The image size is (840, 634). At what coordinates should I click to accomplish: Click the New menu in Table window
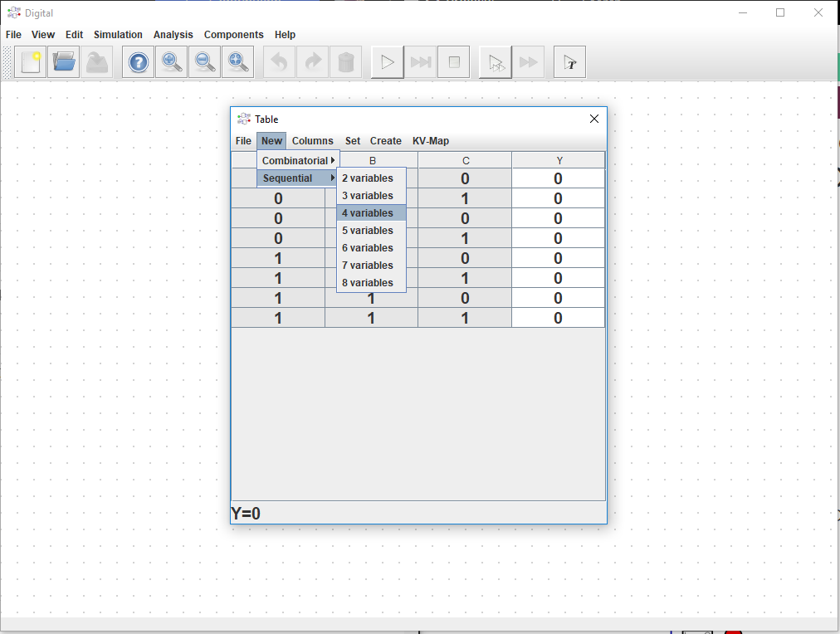point(271,141)
